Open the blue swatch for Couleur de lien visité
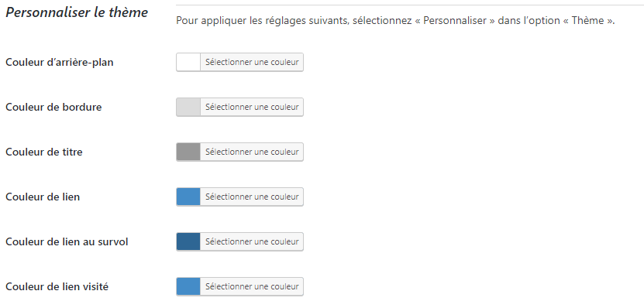 click(x=188, y=286)
